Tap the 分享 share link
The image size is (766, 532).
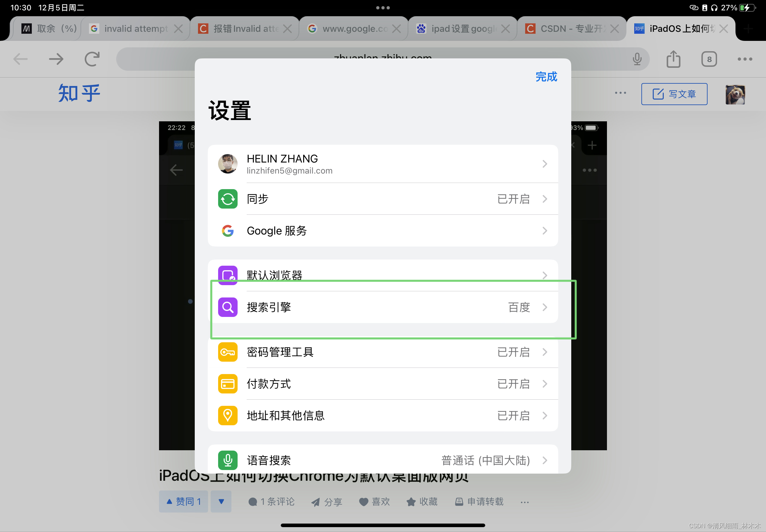pos(327,502)
